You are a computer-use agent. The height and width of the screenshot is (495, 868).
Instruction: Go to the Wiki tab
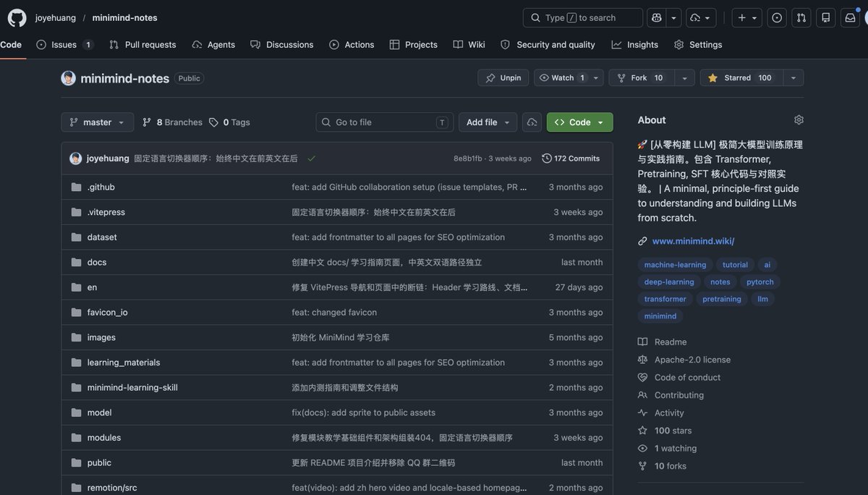pyautogui.click(x=469, y=45)
